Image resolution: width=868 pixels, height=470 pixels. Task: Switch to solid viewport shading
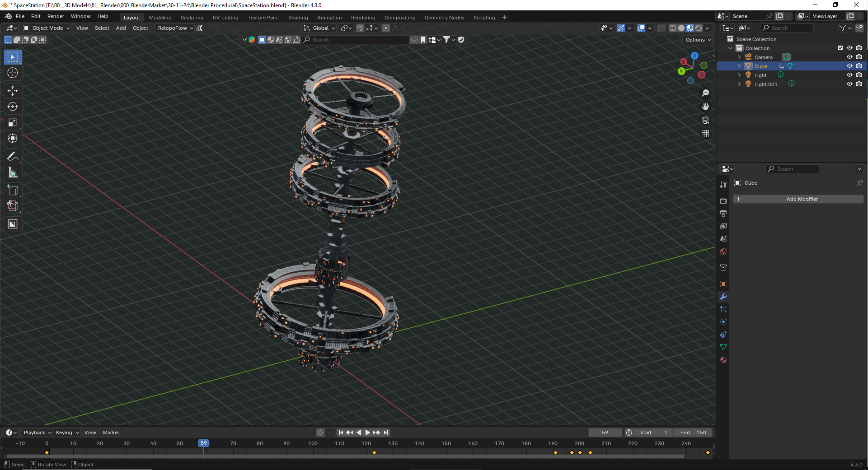coord(681,28)
